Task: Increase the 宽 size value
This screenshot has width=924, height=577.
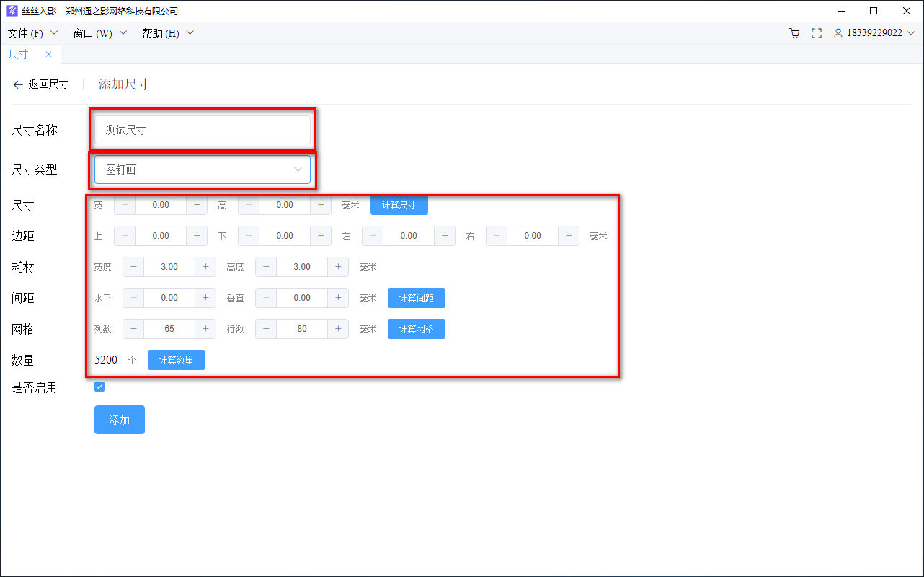Action: [x=197, y=205]
